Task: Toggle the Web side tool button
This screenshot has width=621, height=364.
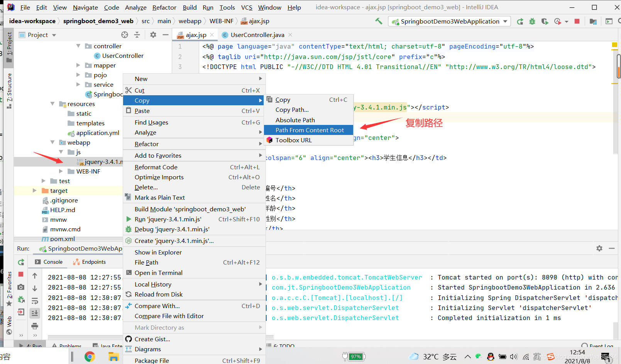Action: pos(9,325)
